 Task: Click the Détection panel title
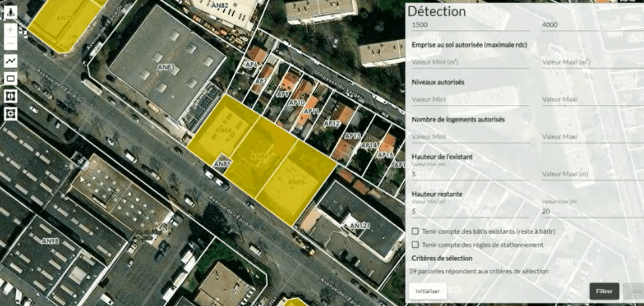coord(437,11)
